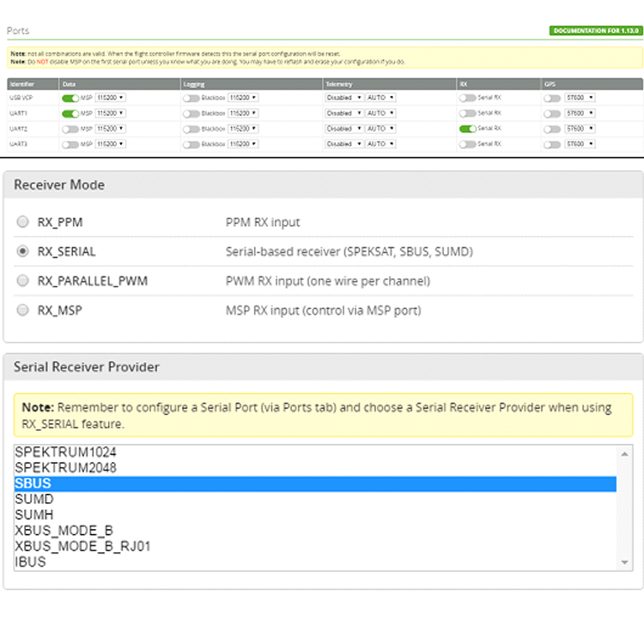Enable GPS switch on UART3 row
The width and height of the screenshot is (644, 644).
552,144
